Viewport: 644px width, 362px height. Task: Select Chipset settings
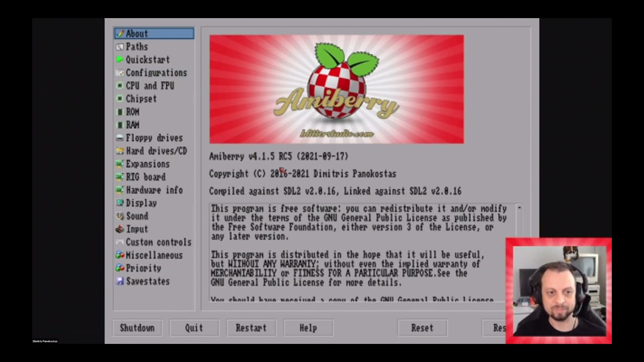pyautogui.click(x=154, y=99)
